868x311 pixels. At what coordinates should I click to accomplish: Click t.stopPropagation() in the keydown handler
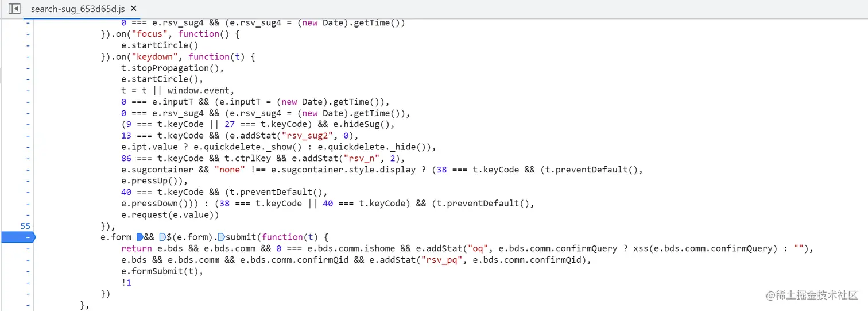170,68
